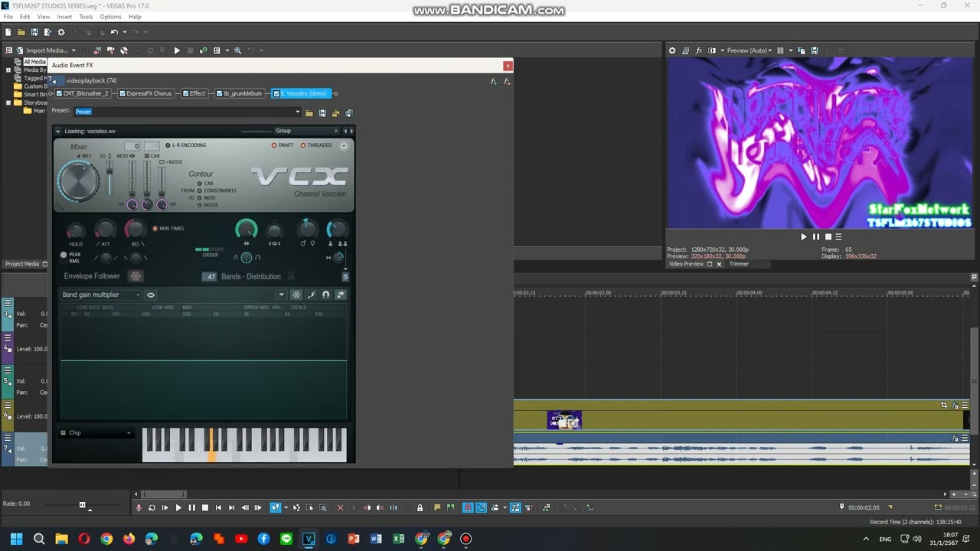980x551 pixels.
Task: Toggle L-R ENCODING in Vocodex
Action: (186, 145)
